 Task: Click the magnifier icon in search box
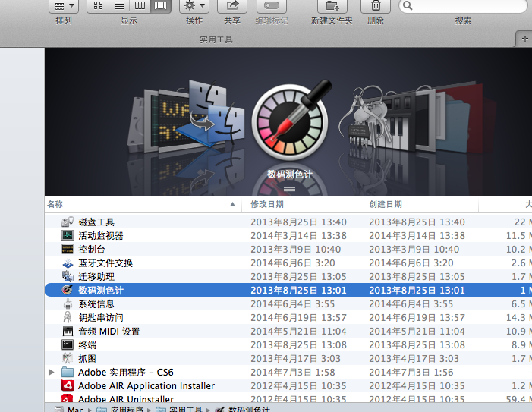coord(408,6)
